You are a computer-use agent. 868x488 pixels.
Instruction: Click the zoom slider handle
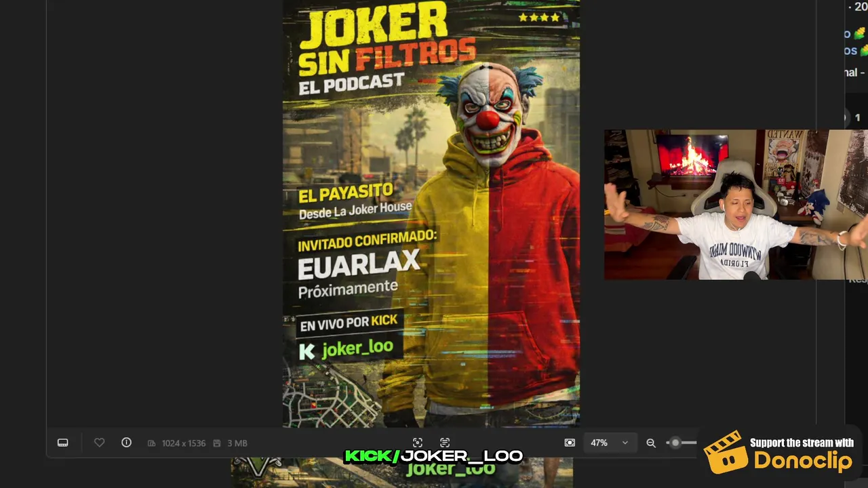675,443
